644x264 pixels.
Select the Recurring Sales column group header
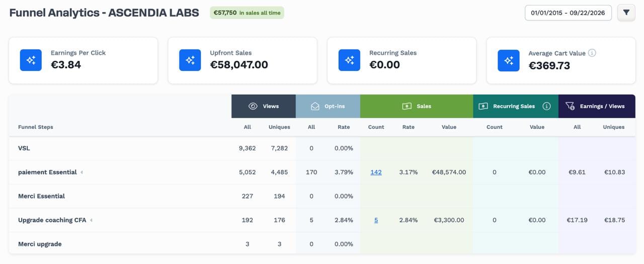(x=516, y=106)
